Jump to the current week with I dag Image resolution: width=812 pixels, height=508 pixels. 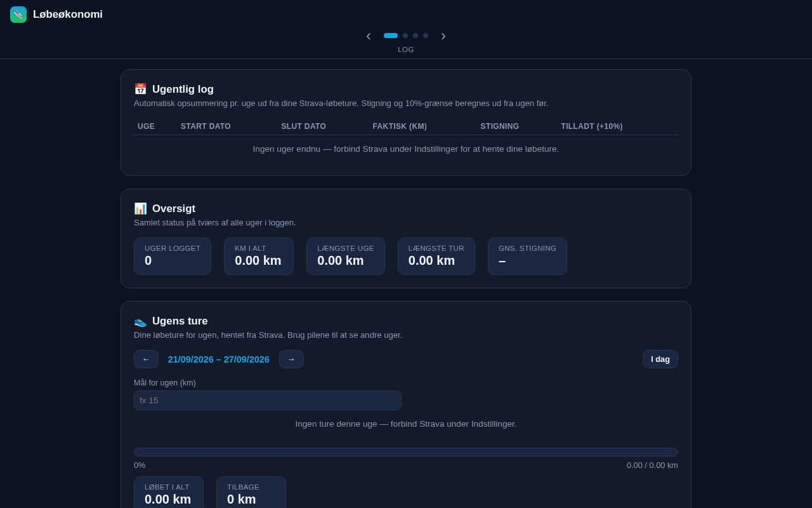pyautogui.click(x=660, y=359)
